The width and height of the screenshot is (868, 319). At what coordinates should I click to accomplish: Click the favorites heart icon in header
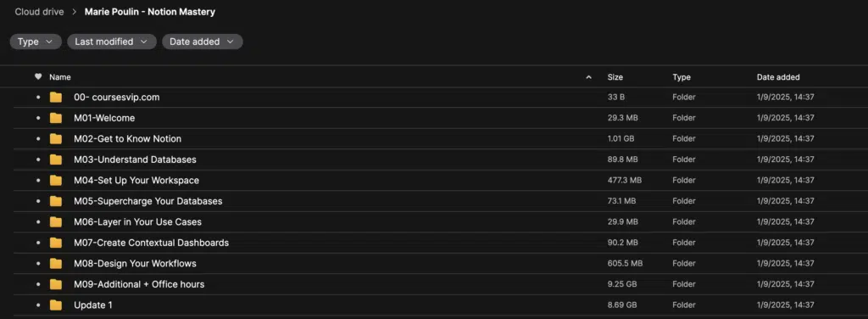tap(38, 77)
